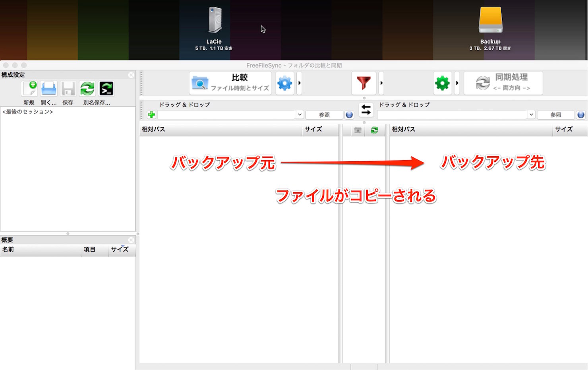Add folder pair with green plus icon
The height and width of the screenshot is (370, 588).
[151, 115]
